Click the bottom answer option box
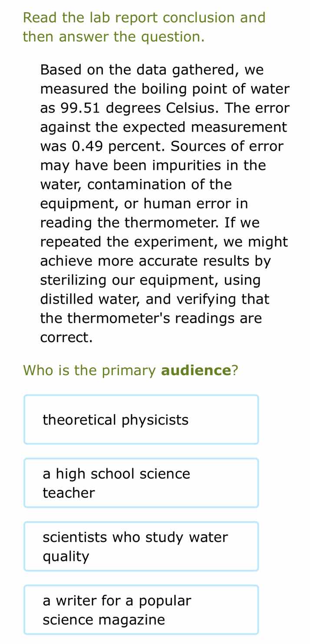 141,610
